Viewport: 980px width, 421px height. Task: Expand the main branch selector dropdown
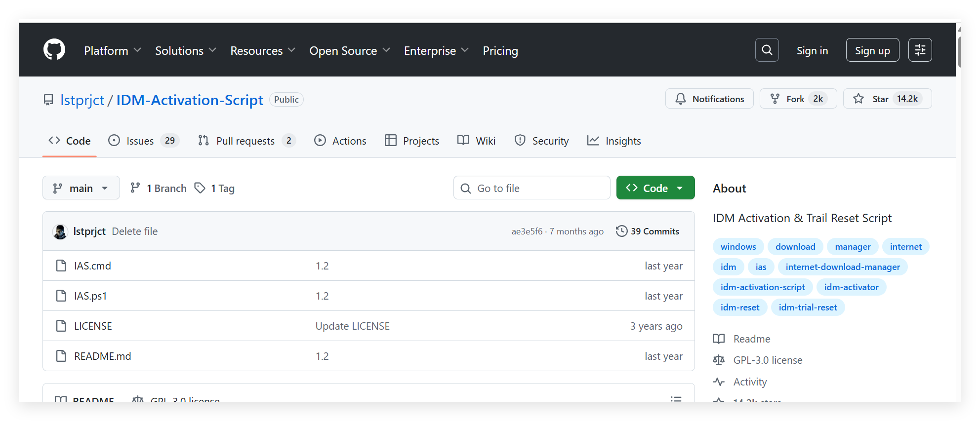click(x=81, y=188)
